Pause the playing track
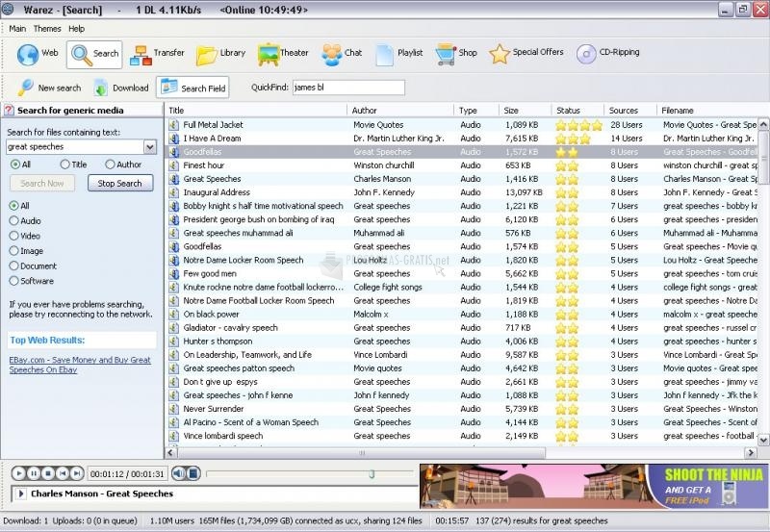 click(x=33, y=473)
